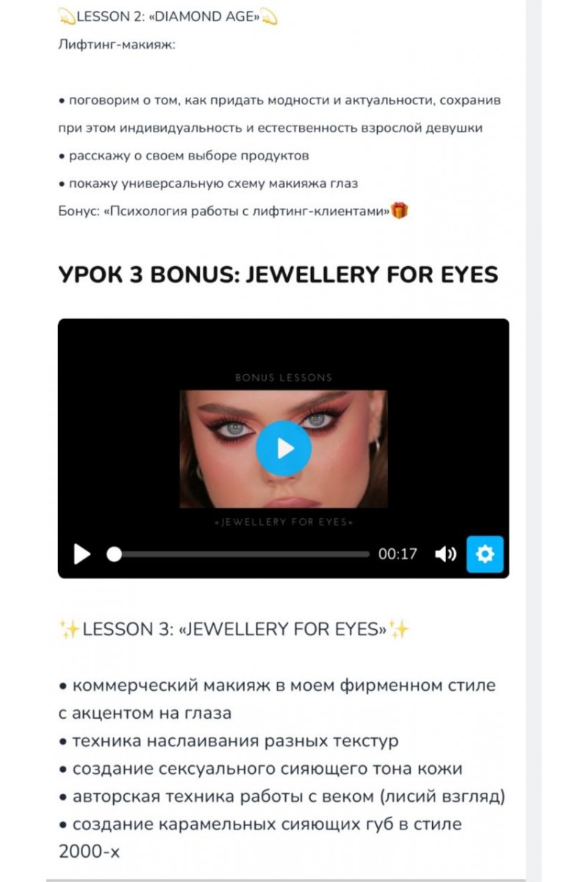This screenshot has height=882, width=588.
Task: Click the sparkles emoji after «JEWELLERY FOR EYES»
Action: [399, 630]
